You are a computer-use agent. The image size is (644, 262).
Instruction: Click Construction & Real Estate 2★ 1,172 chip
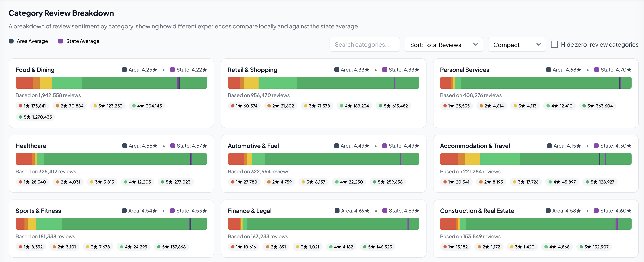click(x=489, y=247)
